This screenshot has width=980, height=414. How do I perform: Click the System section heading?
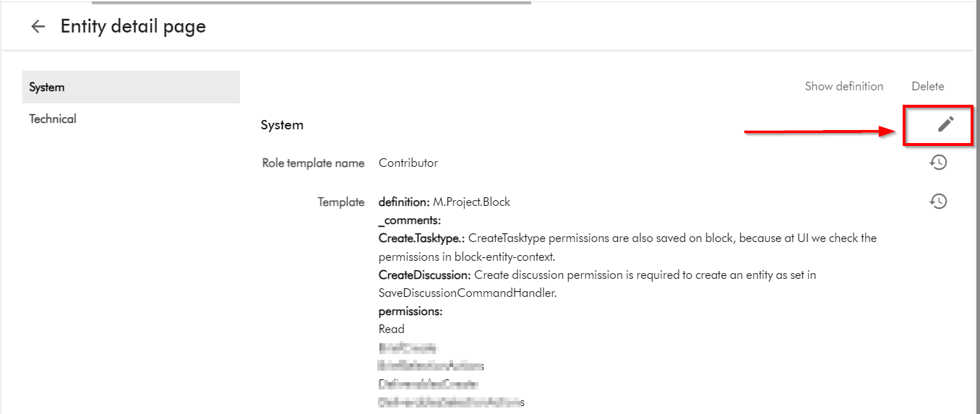click(282, 125)
